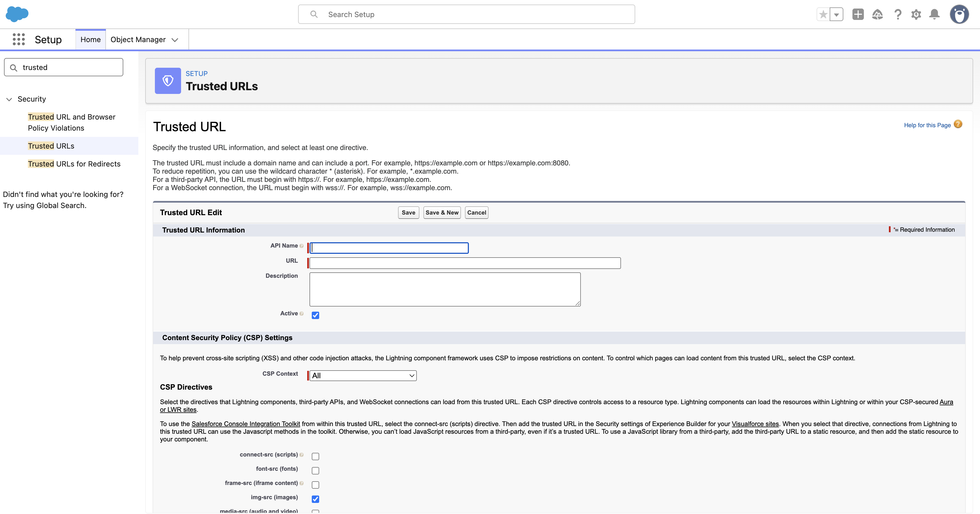Open the App Launcher grid icon

pos(19,39)
